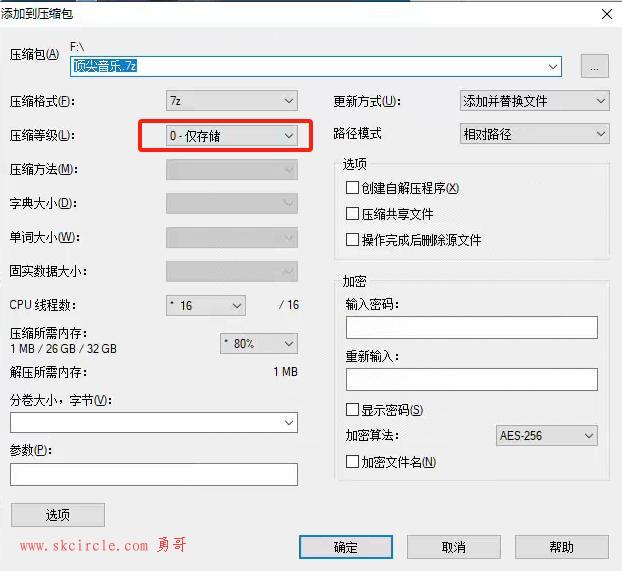Enable 压缩共享文件 checkbox

[352, 213]
